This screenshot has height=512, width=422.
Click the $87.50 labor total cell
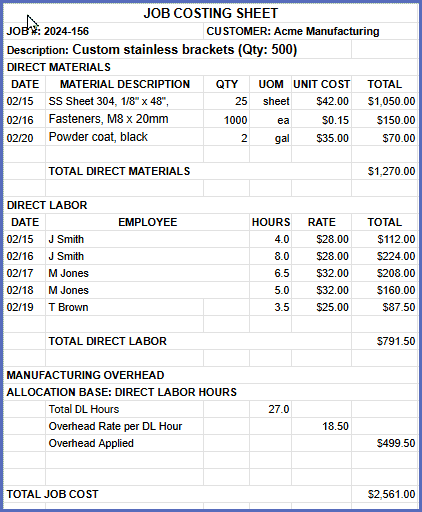tap(385, 307)
